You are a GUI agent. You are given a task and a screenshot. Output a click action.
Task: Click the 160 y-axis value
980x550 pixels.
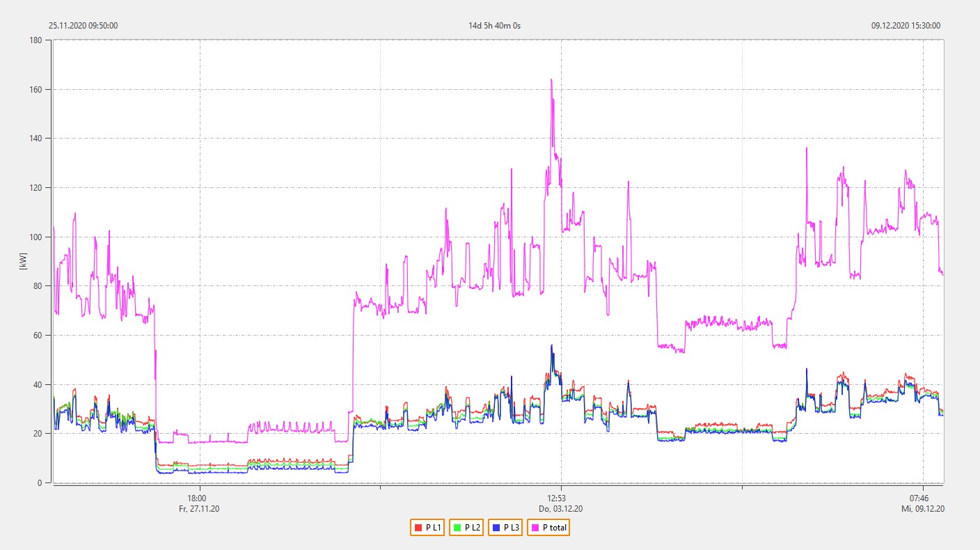click(x=37, y=90)
